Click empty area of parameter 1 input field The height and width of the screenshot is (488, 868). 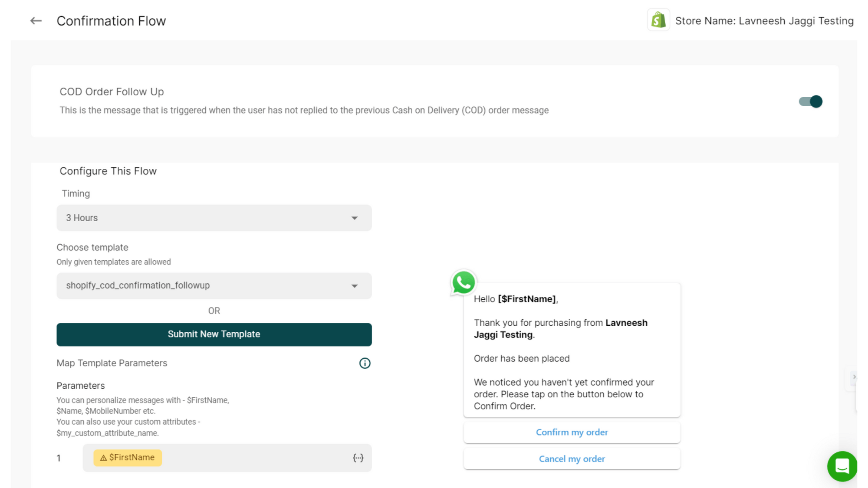pos(256,458)
